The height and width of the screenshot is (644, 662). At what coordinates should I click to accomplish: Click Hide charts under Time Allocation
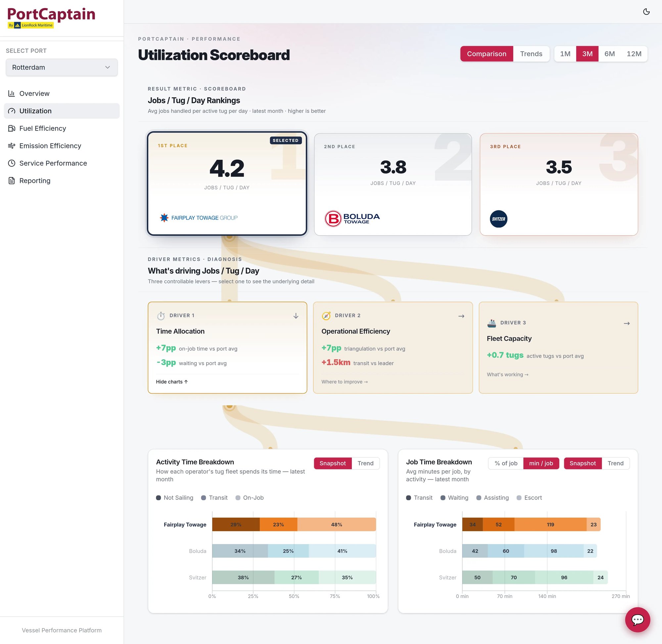click(x=171, y=381)
